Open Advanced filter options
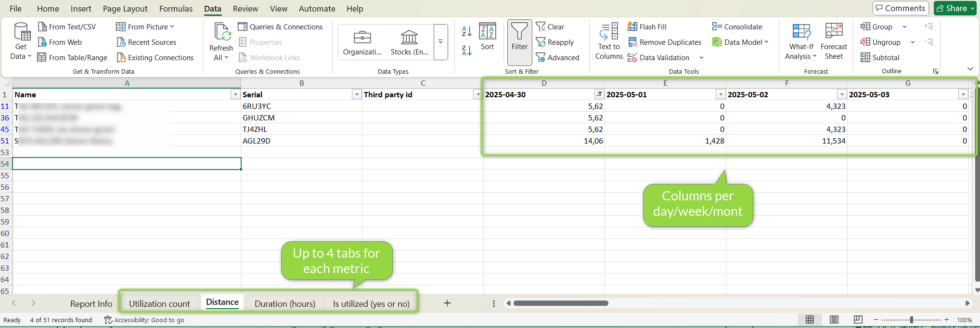 [557, 58]
